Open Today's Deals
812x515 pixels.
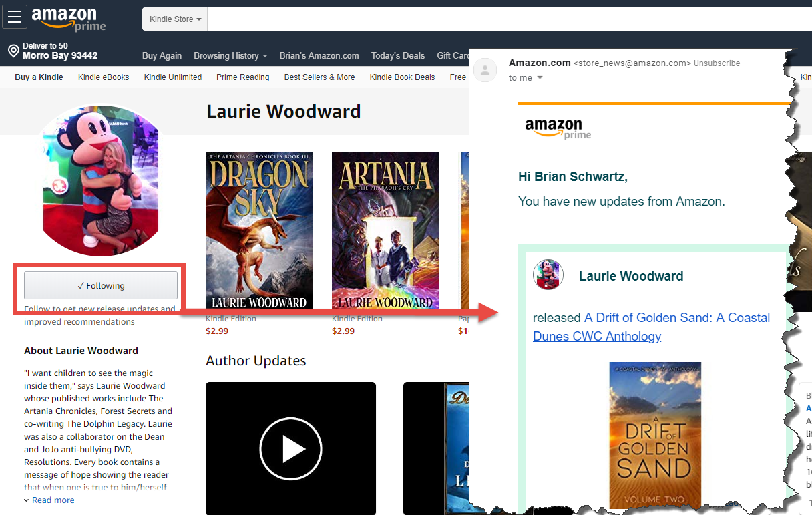pyautogui.click(x=398, y=56)
